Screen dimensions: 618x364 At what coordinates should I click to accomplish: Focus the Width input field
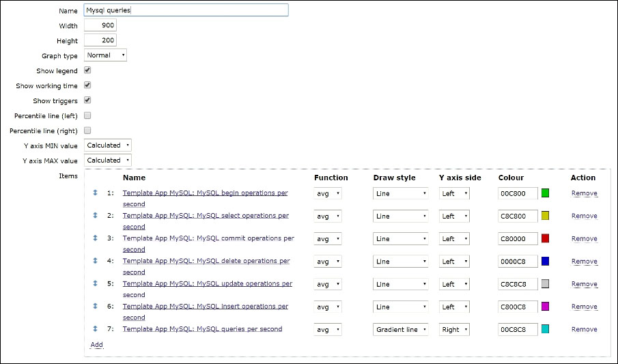coord(100,25)
